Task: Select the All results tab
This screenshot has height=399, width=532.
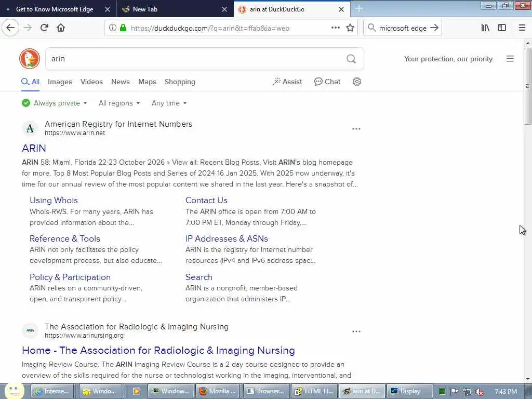Action: [x=30, y=82]
